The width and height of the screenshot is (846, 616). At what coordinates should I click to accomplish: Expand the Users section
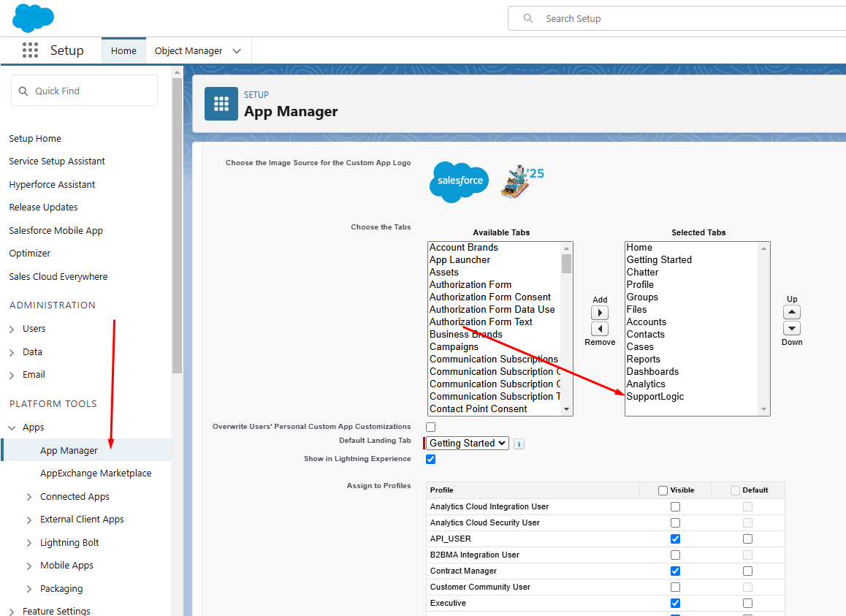[12, 330]
